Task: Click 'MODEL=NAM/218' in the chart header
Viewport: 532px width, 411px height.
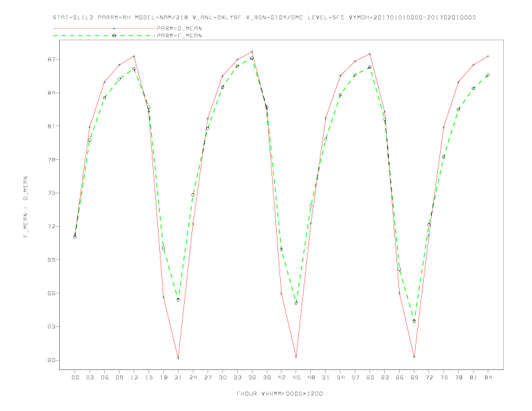Action: tap(161, 17)
